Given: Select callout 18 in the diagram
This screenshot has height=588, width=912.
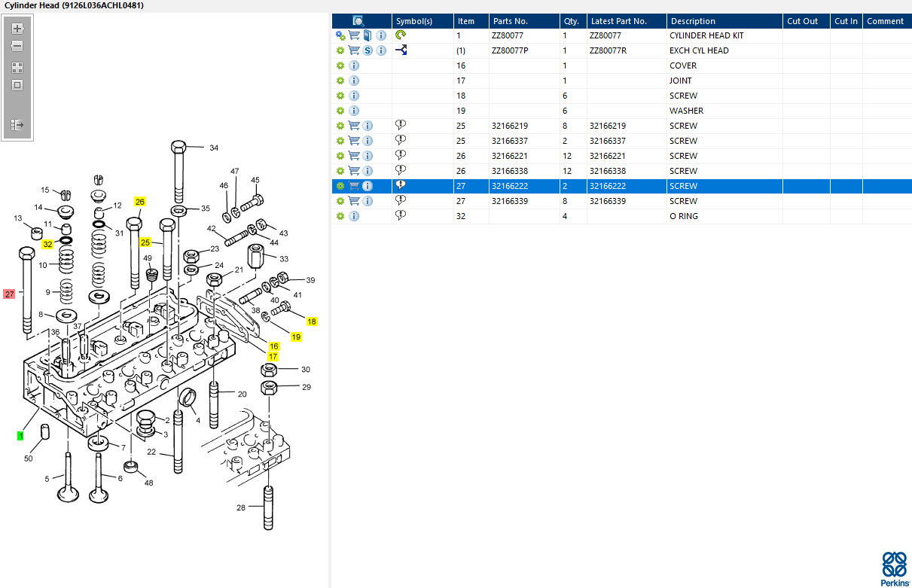Looking at the screenshot, I should click(312, 321).
